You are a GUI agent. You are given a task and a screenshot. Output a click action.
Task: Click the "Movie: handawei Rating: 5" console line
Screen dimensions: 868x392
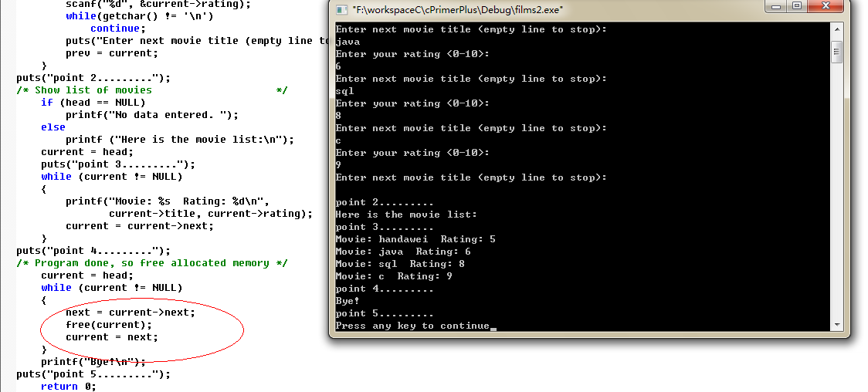click(x=415, y=239)
